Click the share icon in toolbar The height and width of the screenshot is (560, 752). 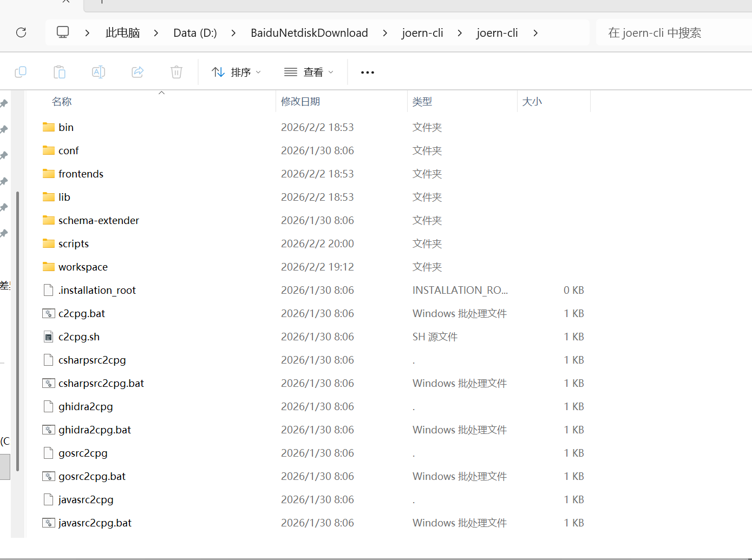click(138, 72)
